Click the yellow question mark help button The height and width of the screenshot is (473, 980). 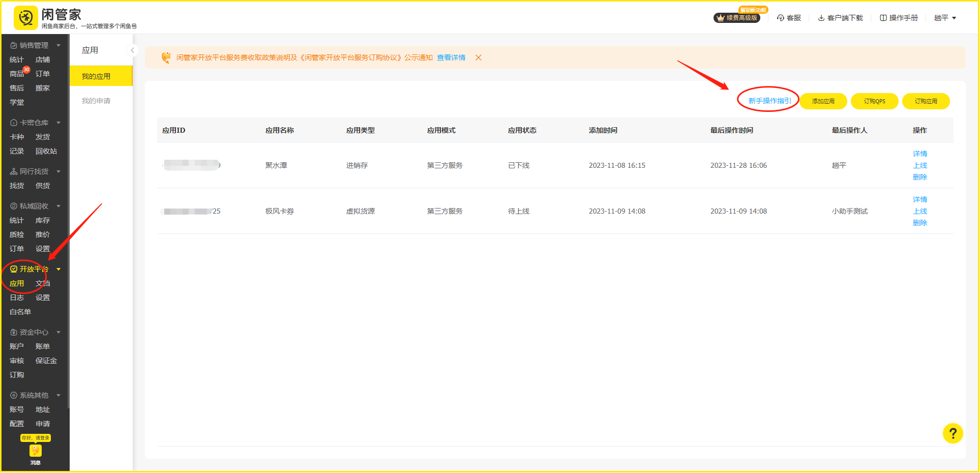click(953, 433)
